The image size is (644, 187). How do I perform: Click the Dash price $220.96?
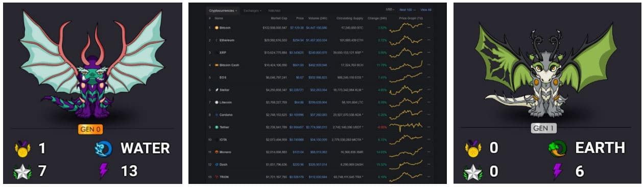click(x=299, y=165)
